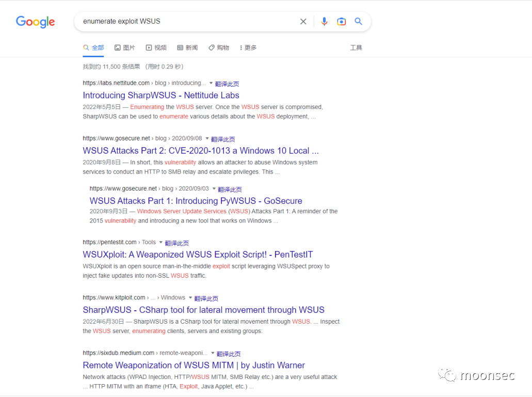The image size is (532, 397).
Task: Open 'SharpWSUS - CSharp tool for lateral movement' result
Action: click(204, 310)
